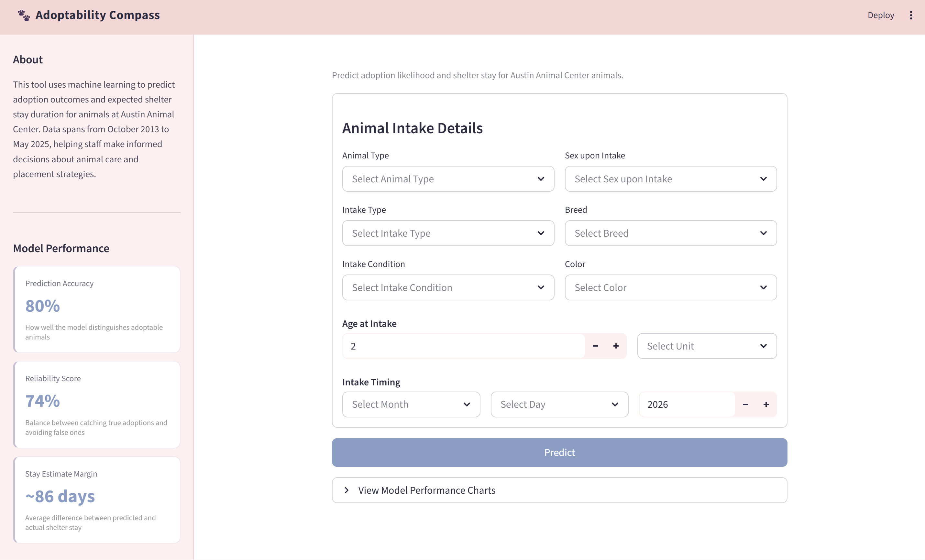This screenshot has width=925, height=560.
Task: Open the Intake Condition dropdown
Action: (x=448, y=287)
